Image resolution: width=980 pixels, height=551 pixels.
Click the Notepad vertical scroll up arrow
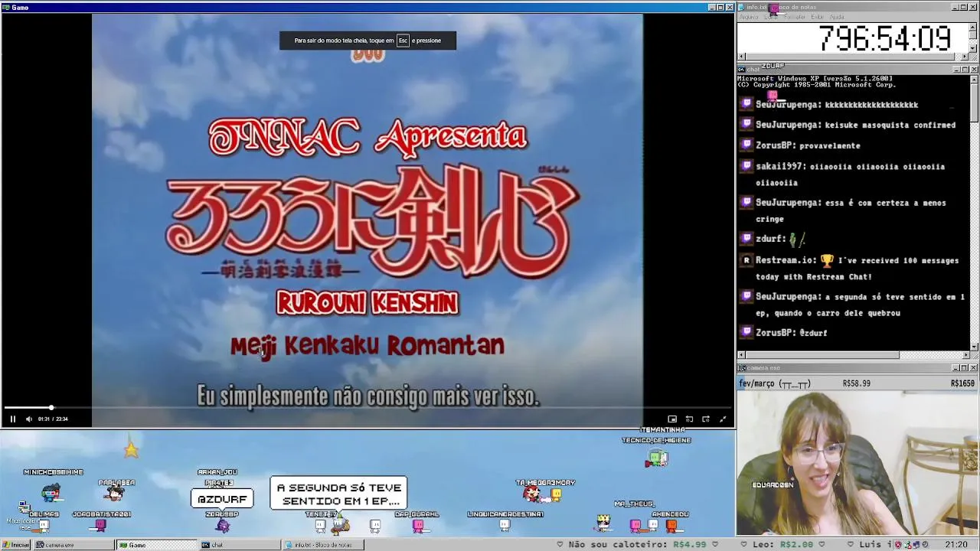click(x=973, y=26)
